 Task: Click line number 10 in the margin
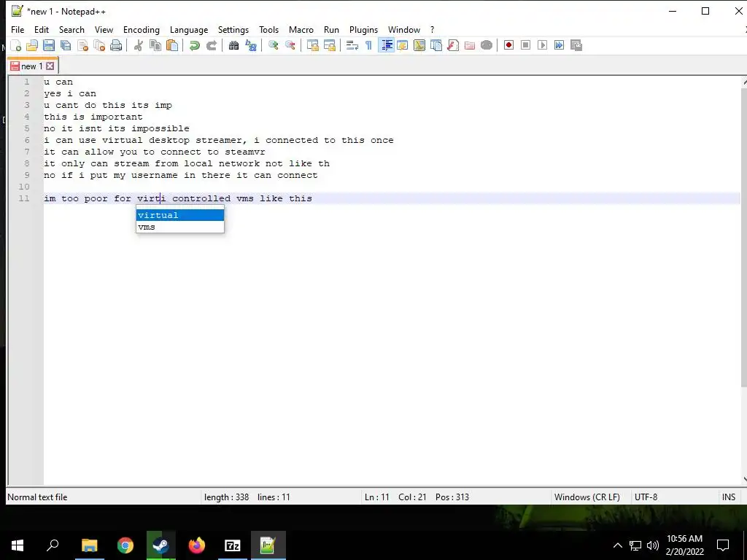(24, 187)
